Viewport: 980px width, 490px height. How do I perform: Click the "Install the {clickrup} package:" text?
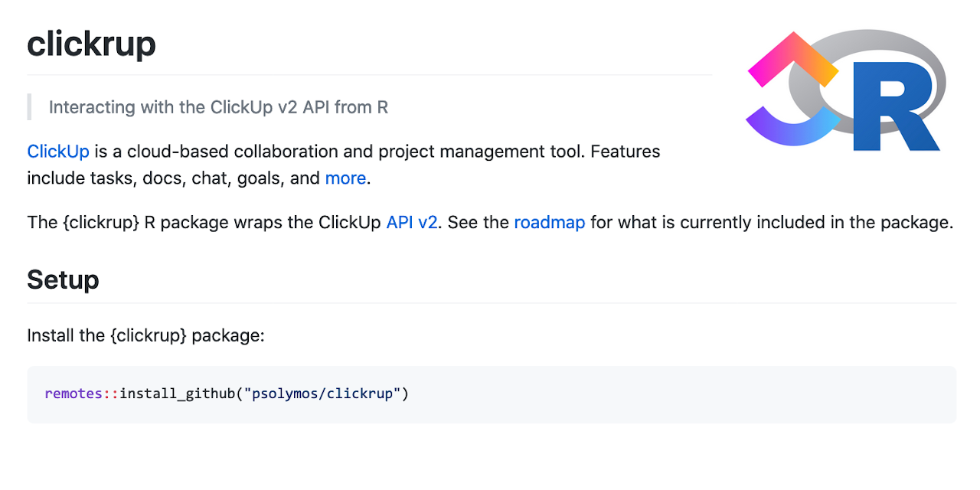(x=145, y=336)
